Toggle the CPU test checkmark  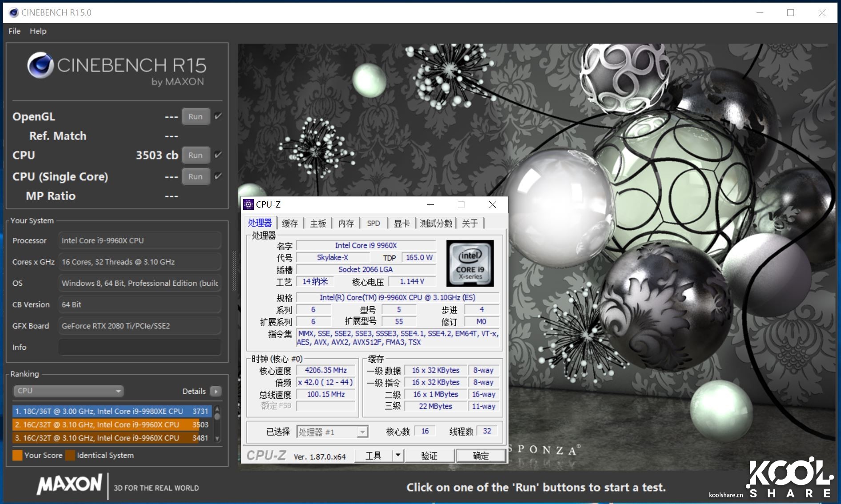click(217, 155)
